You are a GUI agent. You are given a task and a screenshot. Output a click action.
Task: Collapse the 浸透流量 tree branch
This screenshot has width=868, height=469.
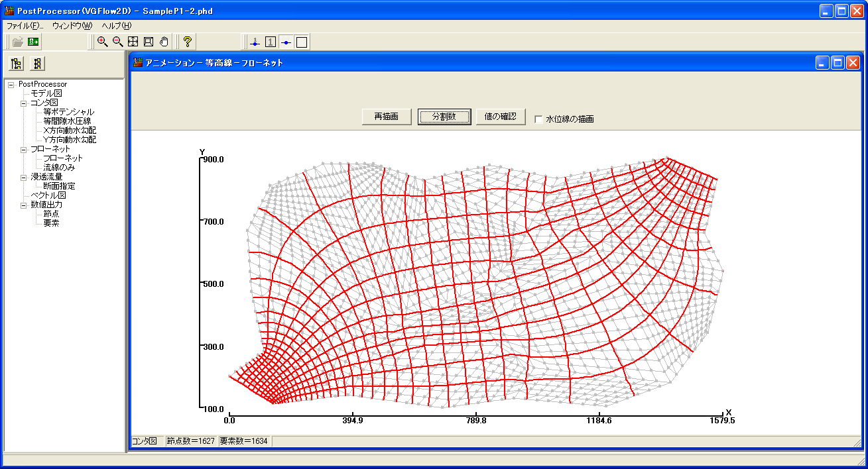(x=23, y=177)
